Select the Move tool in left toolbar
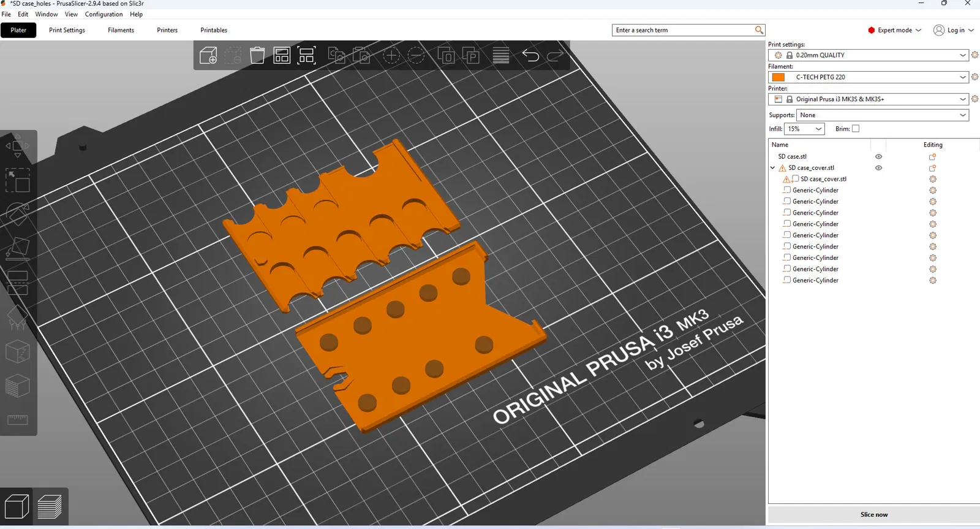This screenshot has width=980, height=529. 18,147
